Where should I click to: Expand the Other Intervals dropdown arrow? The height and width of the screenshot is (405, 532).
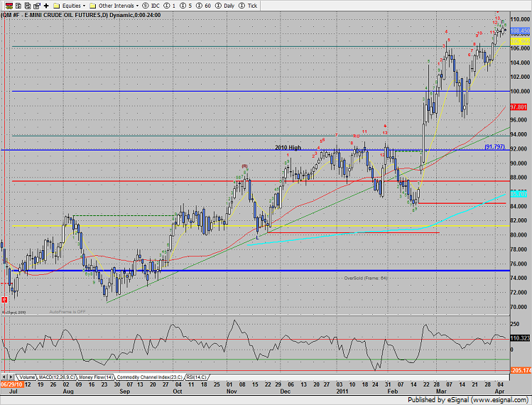137,6
